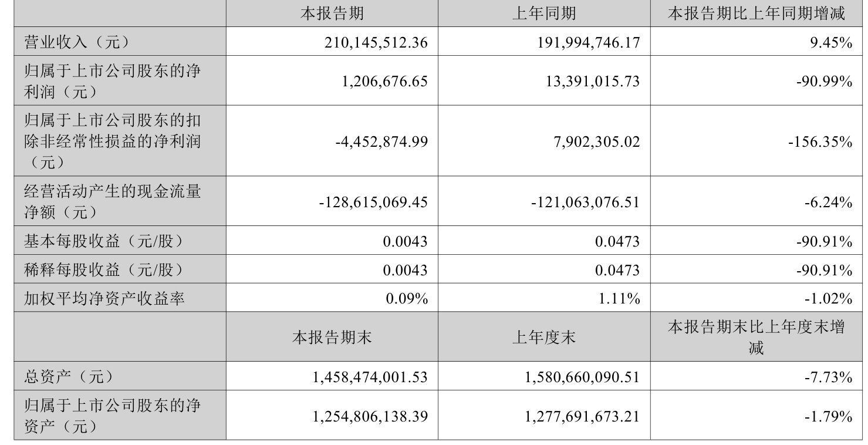
Task: Select the 经营活动产生的现金流量净额 row label
Action: (112, 201)
